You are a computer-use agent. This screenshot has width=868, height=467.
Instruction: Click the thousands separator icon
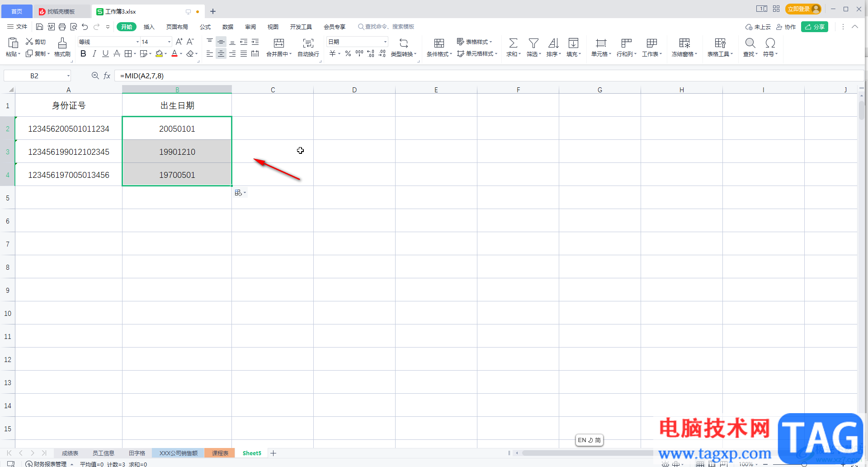[359, 53]
